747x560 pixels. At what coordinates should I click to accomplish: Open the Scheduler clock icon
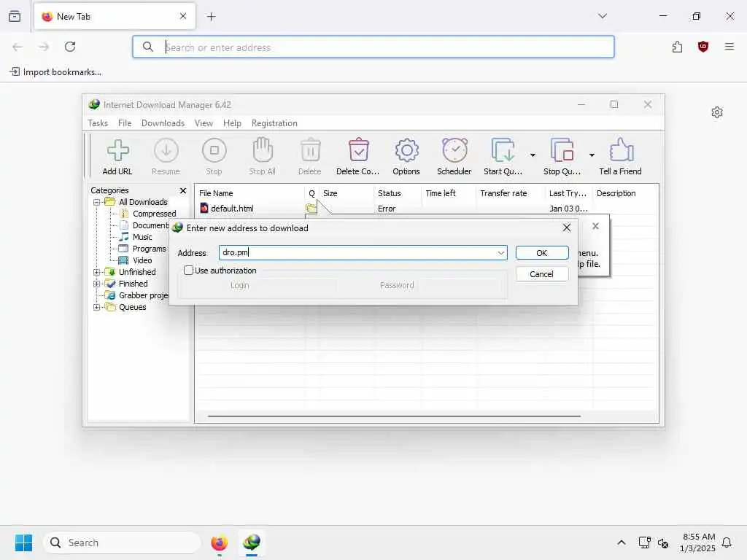454,150
